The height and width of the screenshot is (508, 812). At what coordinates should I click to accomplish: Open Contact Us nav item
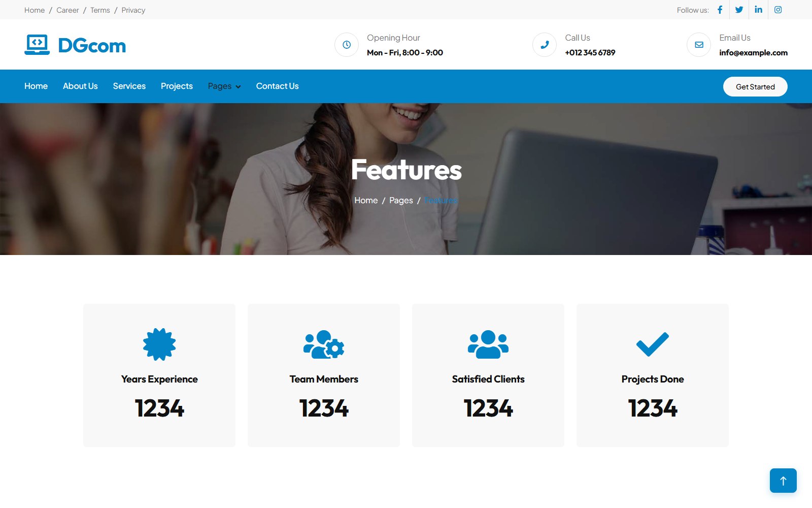[x=277, y=86]
